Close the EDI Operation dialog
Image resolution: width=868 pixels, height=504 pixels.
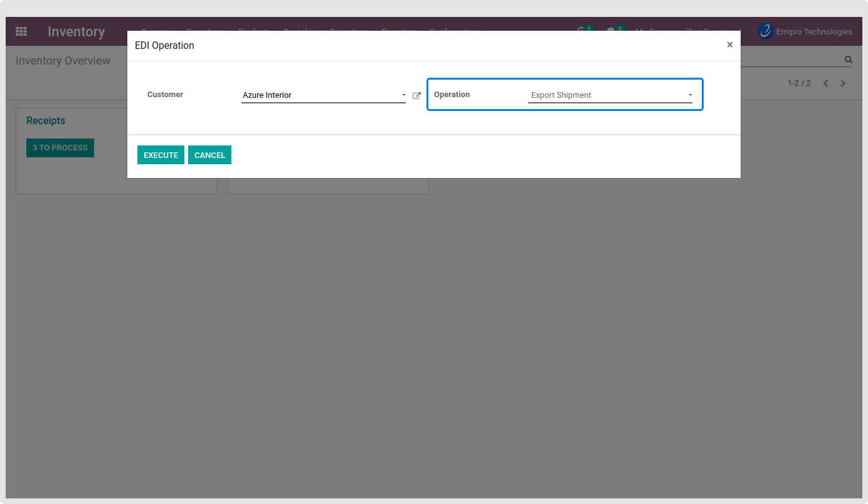[729, 45]
